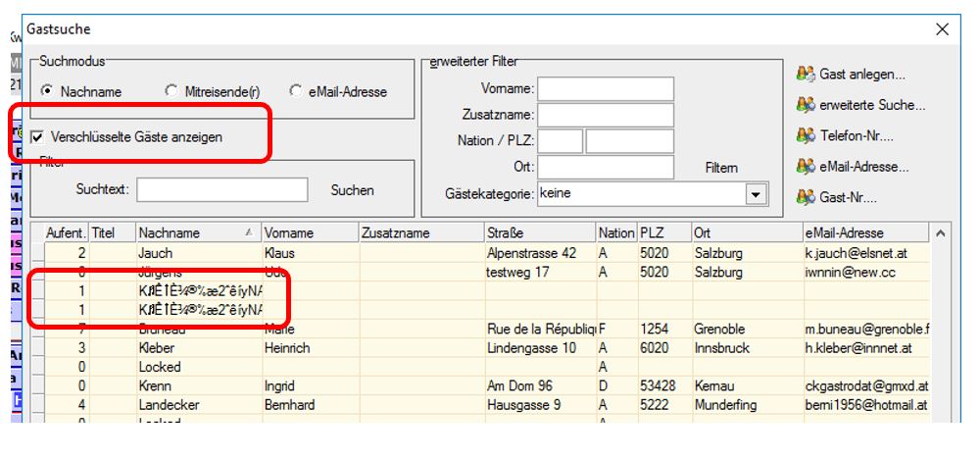Click the Aufent. column header
The image size is (980, 460).
(x=66, y=232)
